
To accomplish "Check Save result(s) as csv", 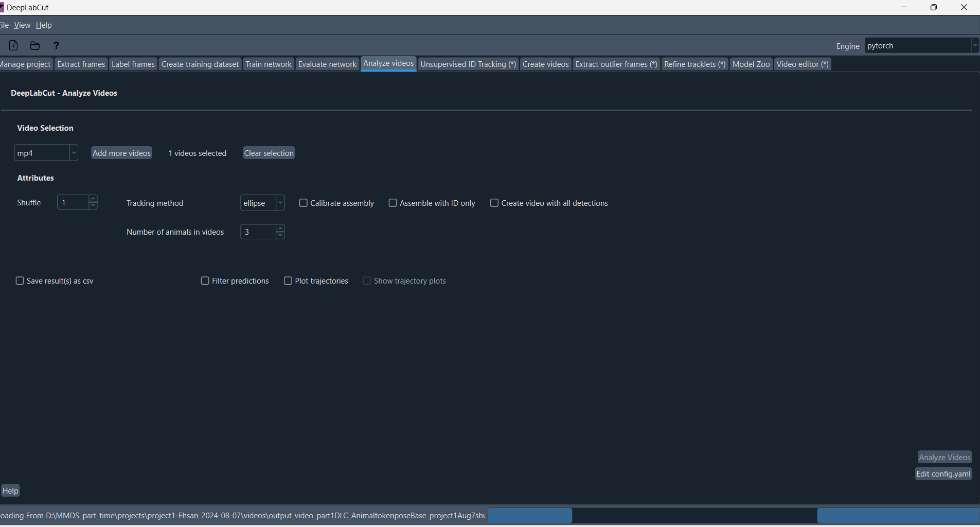I will click(20, 280).
